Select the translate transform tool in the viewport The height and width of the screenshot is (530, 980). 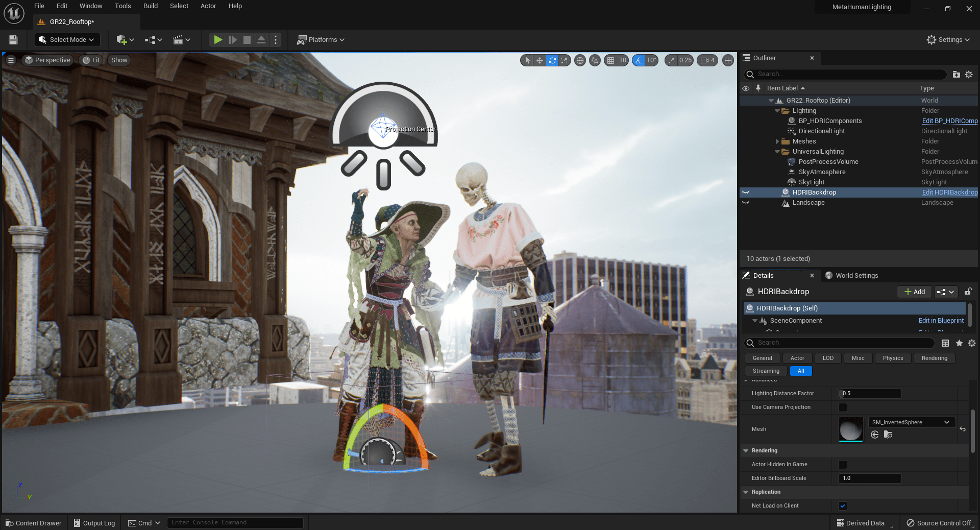point(540,60)
